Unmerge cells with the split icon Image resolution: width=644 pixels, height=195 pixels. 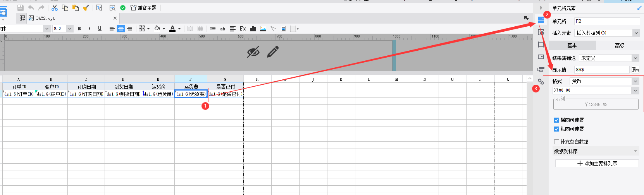200,29
